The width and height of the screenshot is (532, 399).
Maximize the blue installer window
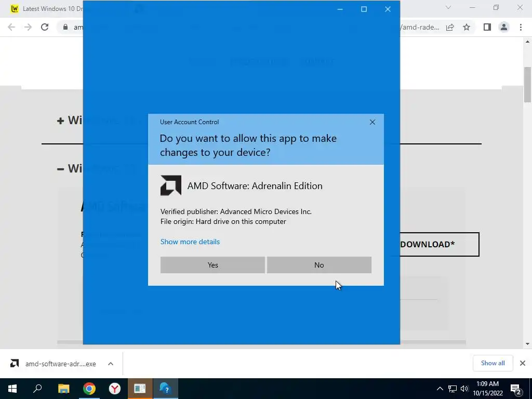point(364,9)
